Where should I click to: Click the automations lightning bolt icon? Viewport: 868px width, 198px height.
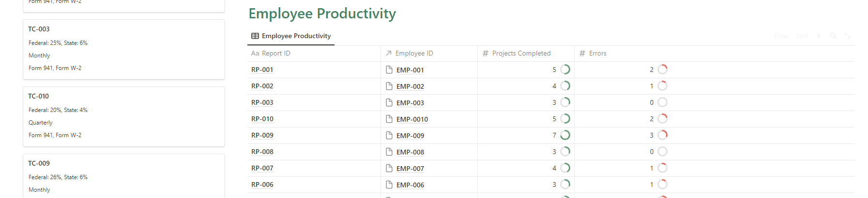point(819,36)
